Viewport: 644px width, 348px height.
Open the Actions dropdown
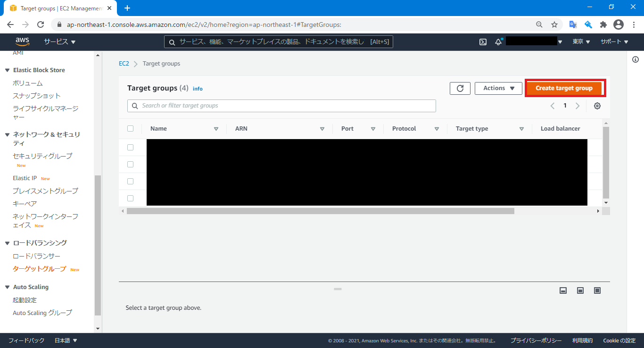(498, 88)
